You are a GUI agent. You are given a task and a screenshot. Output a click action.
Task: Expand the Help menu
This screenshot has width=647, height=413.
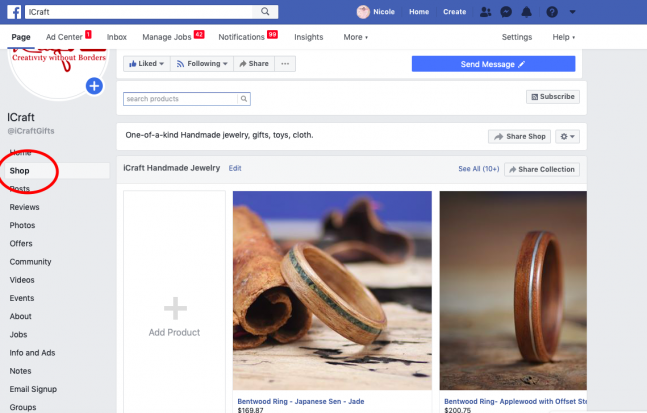click(564, 37)
